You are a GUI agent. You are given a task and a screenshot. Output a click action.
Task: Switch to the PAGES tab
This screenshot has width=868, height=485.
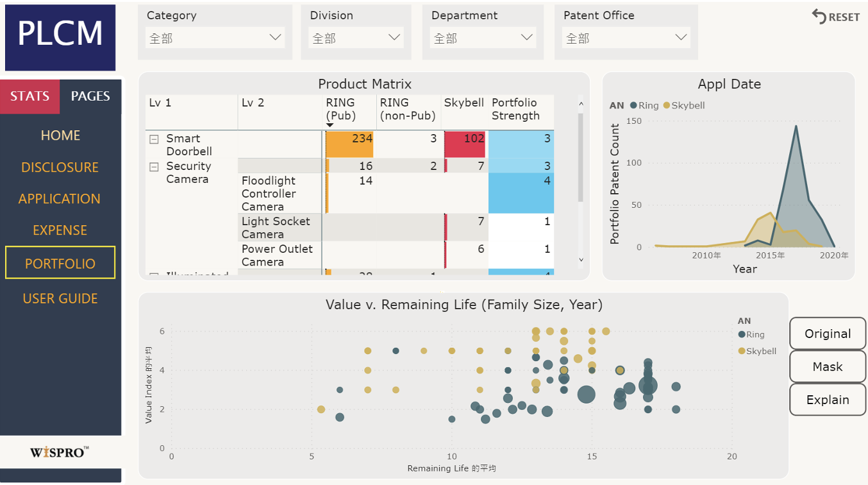[90, 96]
